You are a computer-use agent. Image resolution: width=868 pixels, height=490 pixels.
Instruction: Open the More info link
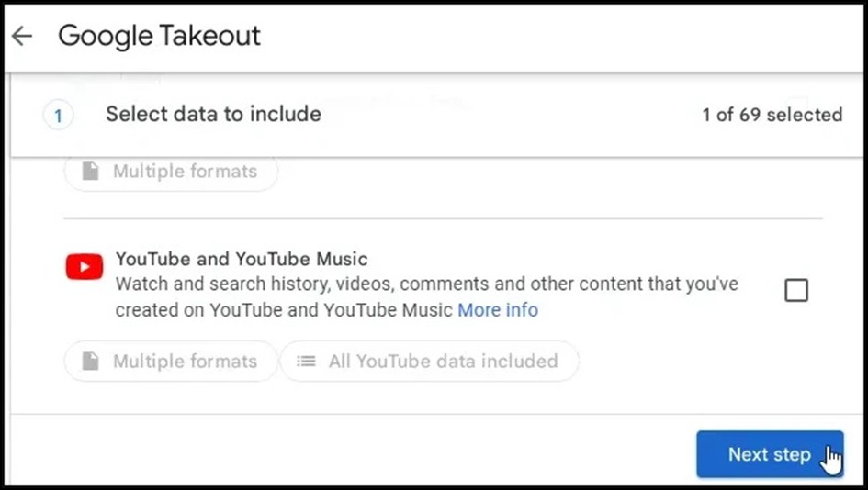(x=498, y=310)
